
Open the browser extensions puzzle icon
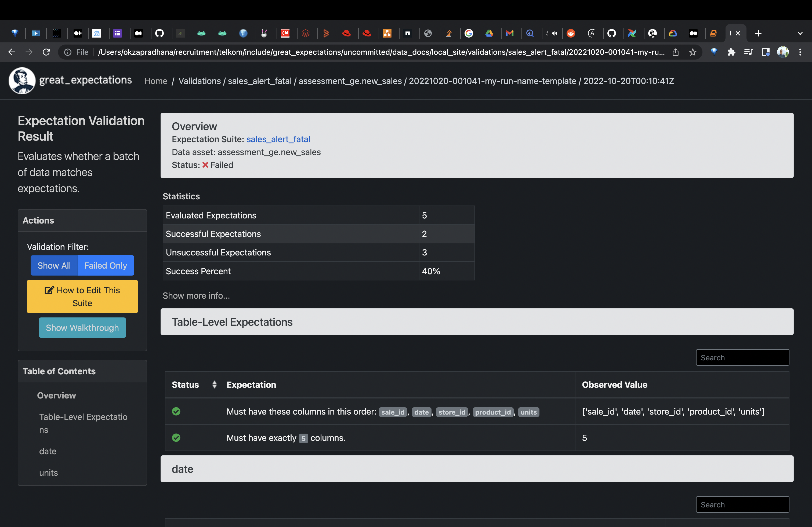tap(731, 52)
